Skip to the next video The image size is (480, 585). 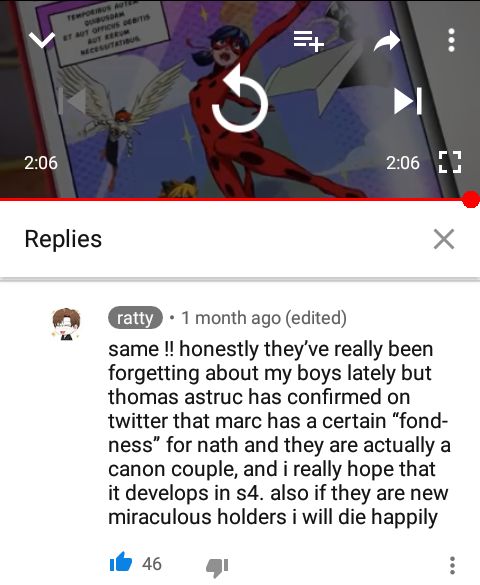pos(408,101)
